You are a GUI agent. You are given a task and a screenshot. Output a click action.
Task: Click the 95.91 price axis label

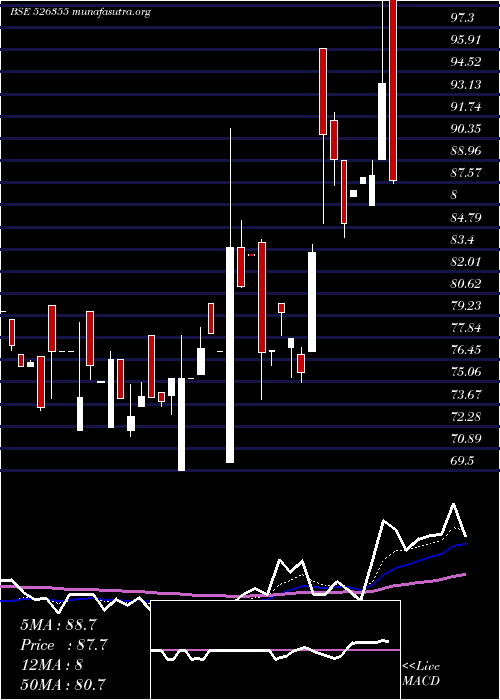pos(466,40)
